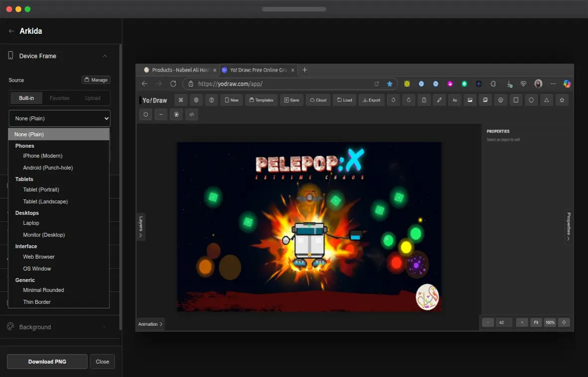Viewport: 588px width, 377px height.
Task: Select the triangle shape tool
Action: 547,100
